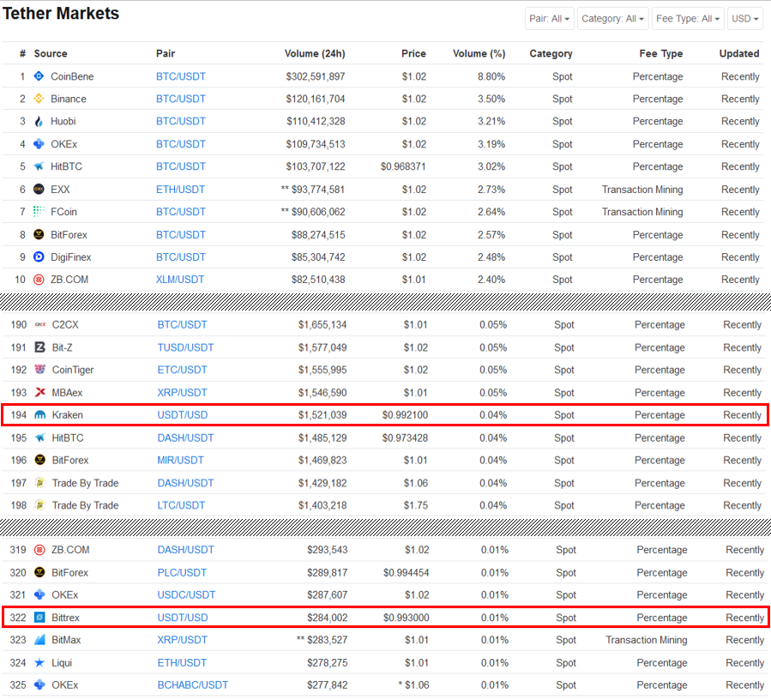Expand the Category: All filter

coord(612,19)
